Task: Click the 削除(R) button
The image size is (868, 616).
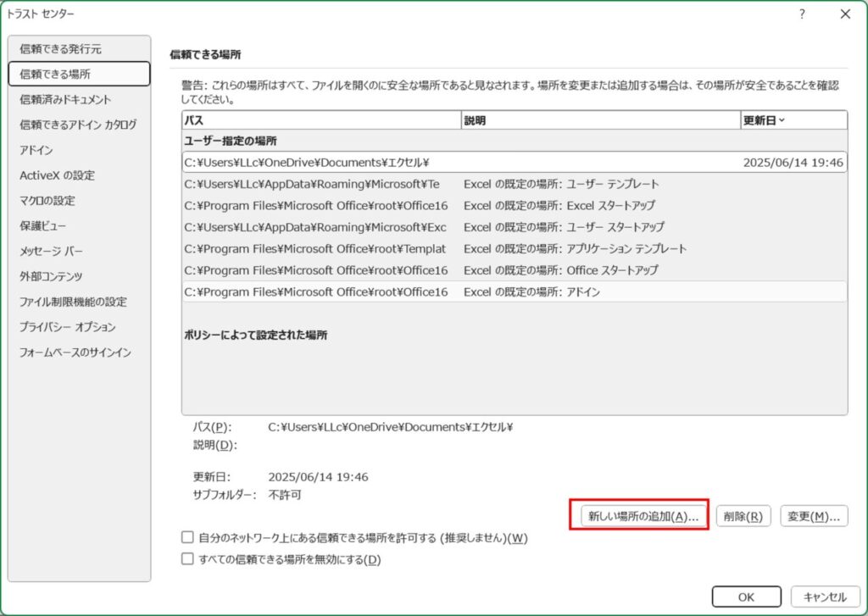Action: 743,516
